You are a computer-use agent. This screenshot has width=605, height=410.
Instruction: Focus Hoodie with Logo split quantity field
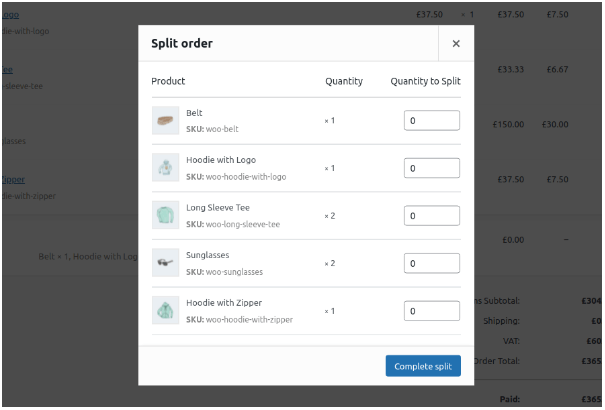point(431,168)
